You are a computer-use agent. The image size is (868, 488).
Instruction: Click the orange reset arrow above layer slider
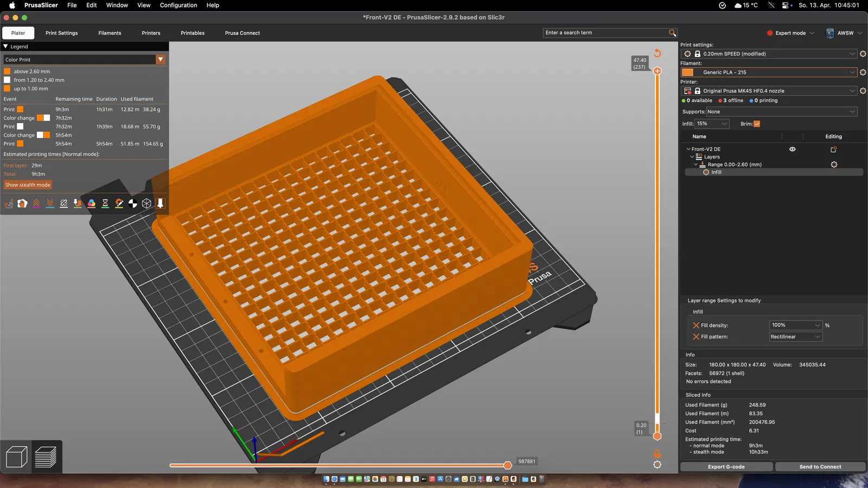point(658,53)
